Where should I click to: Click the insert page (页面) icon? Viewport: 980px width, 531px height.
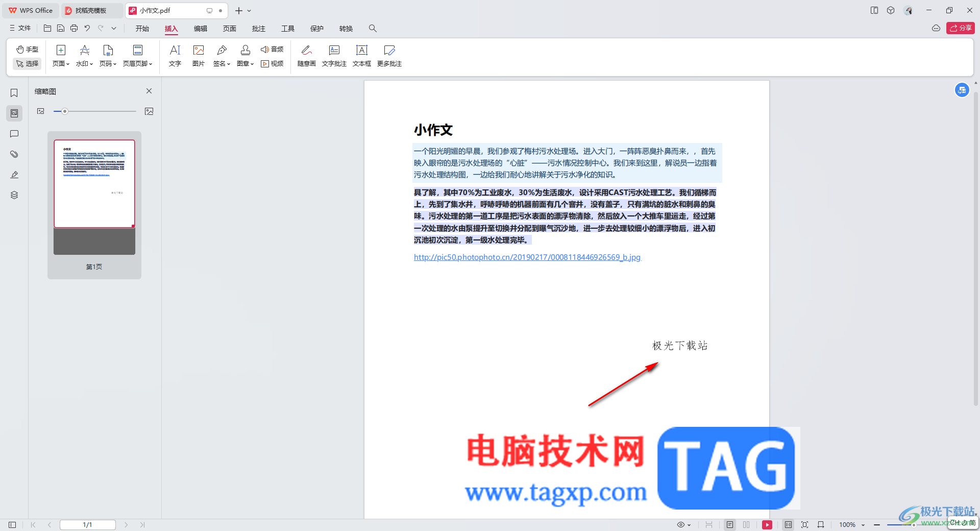click(x=61, y=50)
